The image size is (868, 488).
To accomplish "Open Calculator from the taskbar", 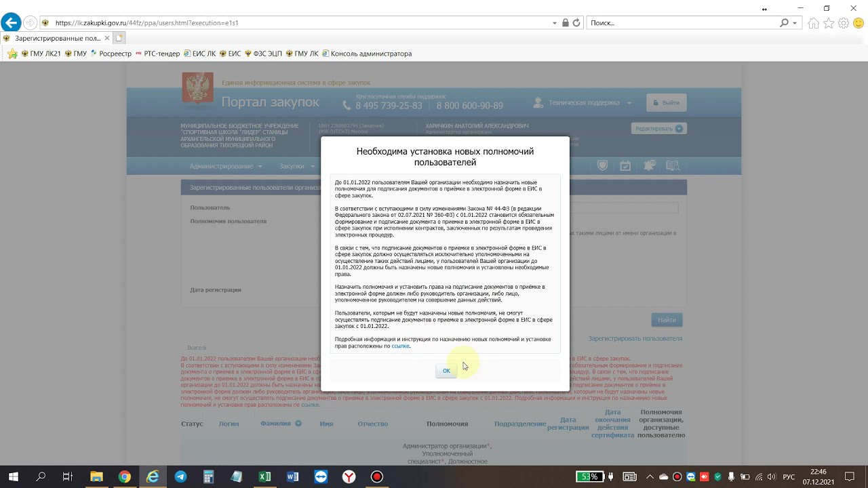I will 209,476.
